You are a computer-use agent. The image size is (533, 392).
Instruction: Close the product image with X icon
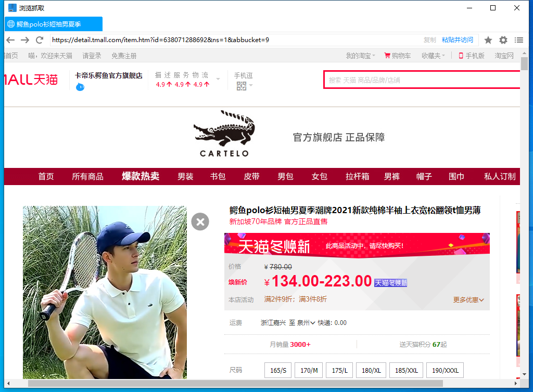[x=200, y=221]
